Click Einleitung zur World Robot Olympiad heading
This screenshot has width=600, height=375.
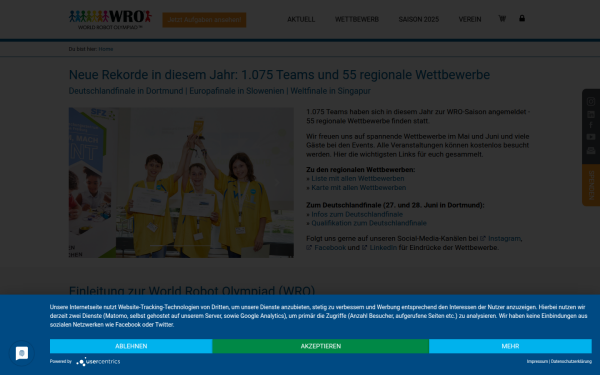click(192, 290)
